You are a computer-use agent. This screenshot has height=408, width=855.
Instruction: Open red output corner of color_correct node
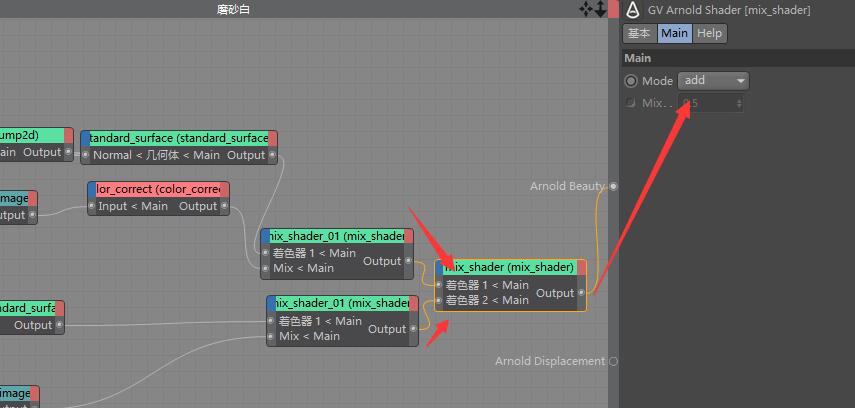pos(225,189)
